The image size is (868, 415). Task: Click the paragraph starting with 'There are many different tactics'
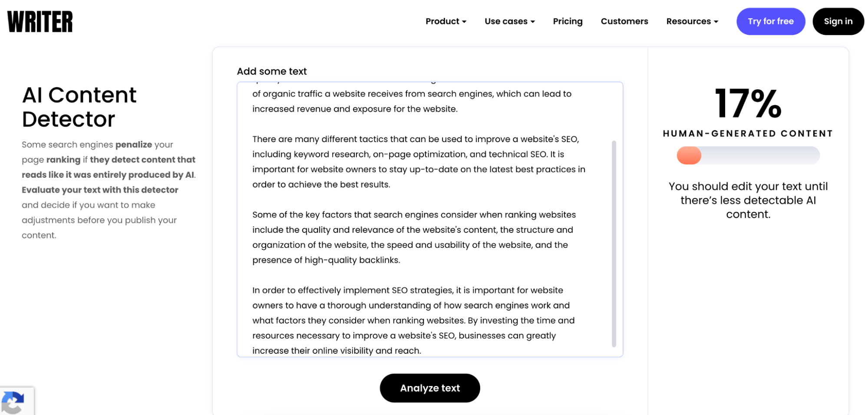[419, 162]
